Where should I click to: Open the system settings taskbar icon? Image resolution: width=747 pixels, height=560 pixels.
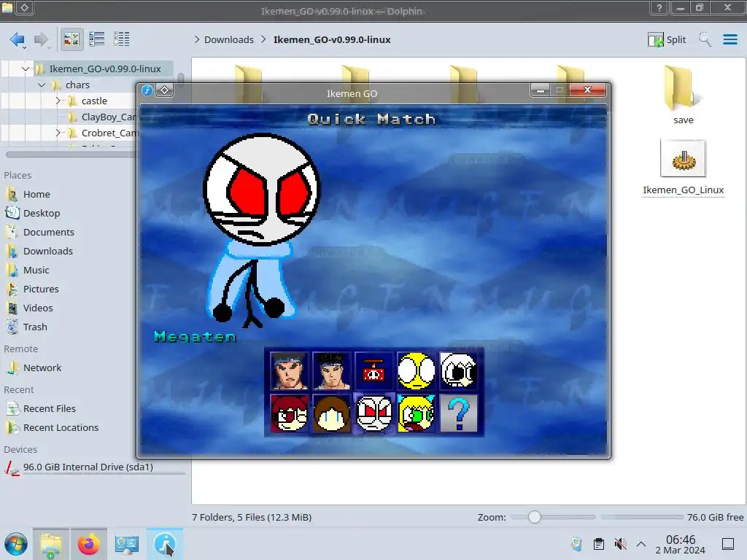[127, 544]
